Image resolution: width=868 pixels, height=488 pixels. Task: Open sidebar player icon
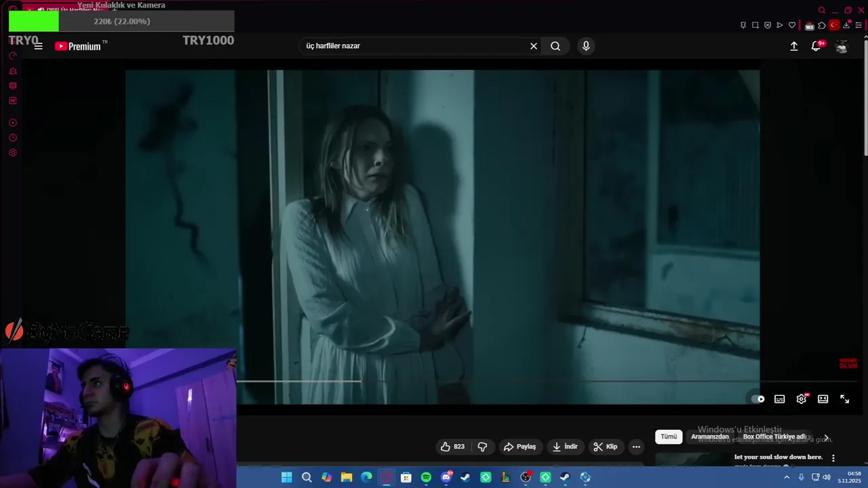tap(13, 123)
